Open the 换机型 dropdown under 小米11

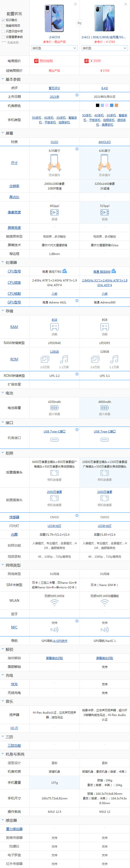click(x=105, y=48)
